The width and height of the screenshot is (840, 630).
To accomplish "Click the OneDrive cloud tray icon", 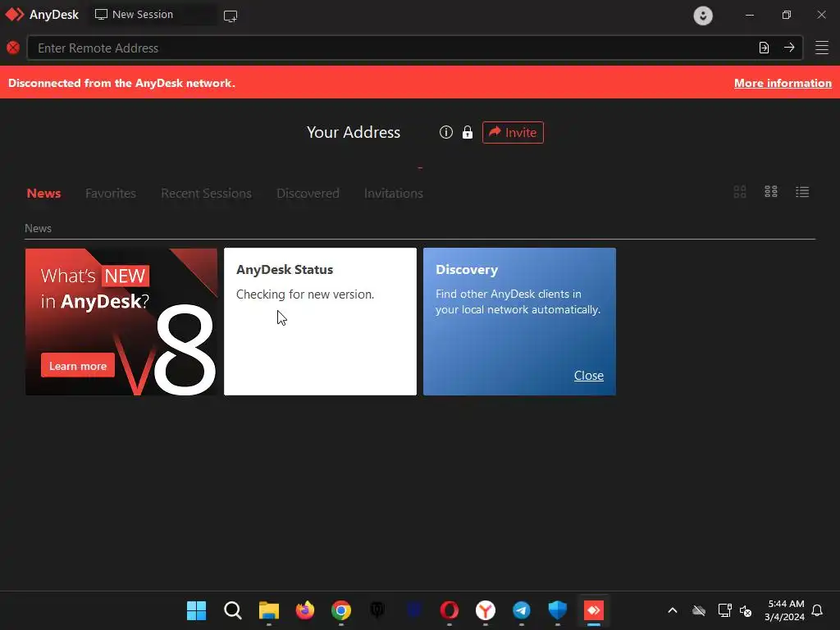I will (x=699, y=610).
